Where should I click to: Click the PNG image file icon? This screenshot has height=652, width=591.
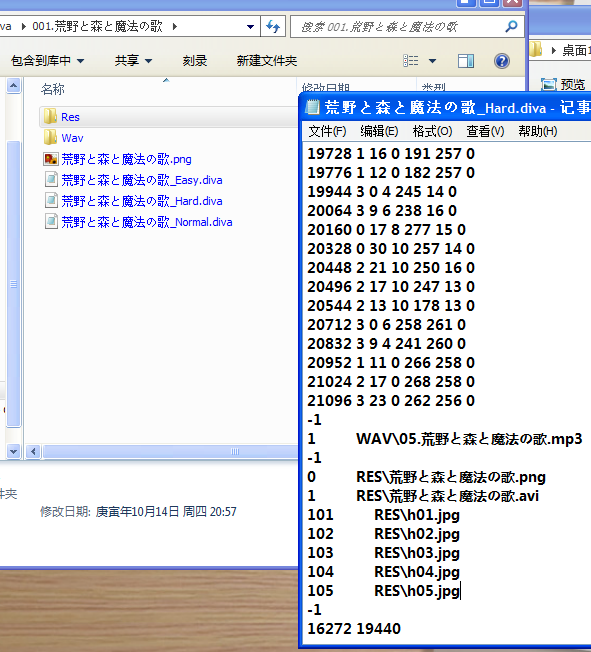(50, 159)
